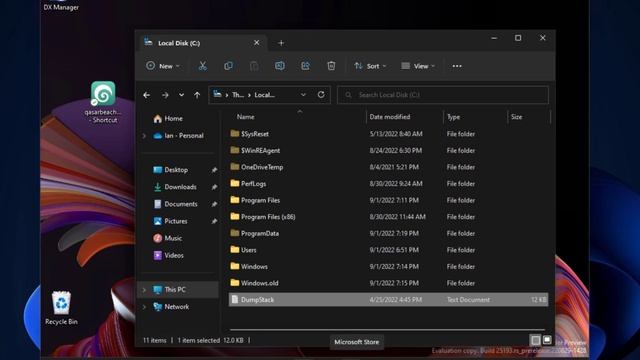
Task: Unpin Desktop using its pin icon
Action: pyautogui.click(x=214, y=170)
